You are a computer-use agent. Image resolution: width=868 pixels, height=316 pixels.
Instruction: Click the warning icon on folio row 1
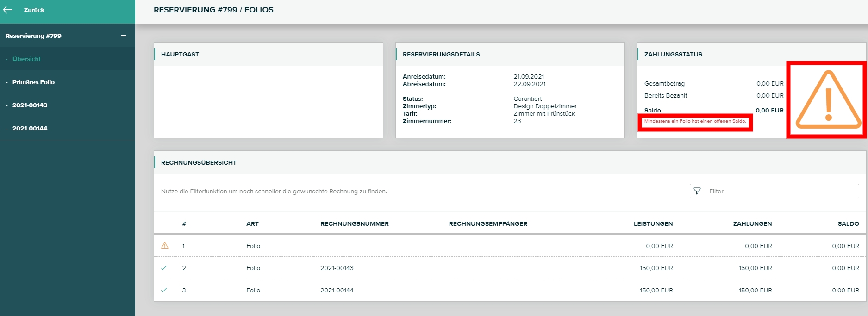164,246
